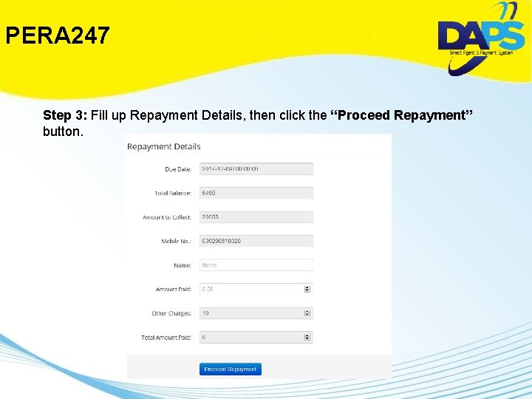532x399 pixels.
Task: Click the Due Date field
Action: coord(256,168)
